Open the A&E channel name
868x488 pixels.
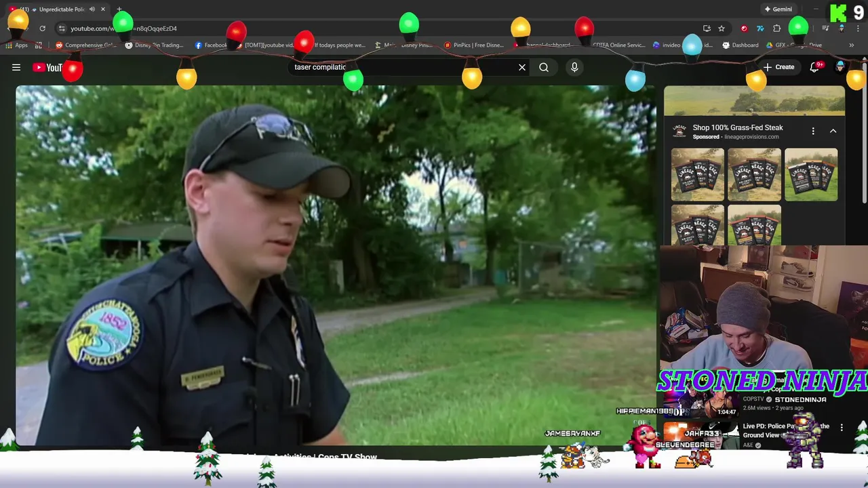748,445
